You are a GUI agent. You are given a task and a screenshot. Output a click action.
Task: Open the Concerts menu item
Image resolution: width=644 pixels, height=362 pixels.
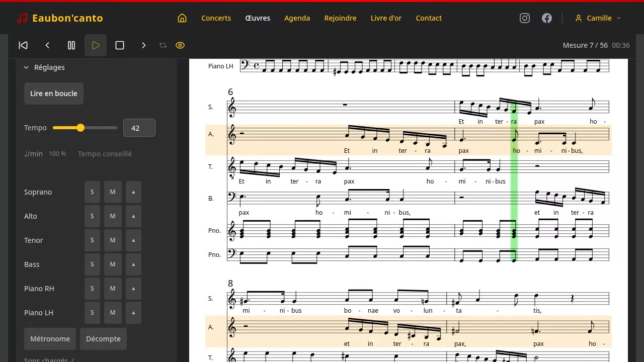point(216,18)
